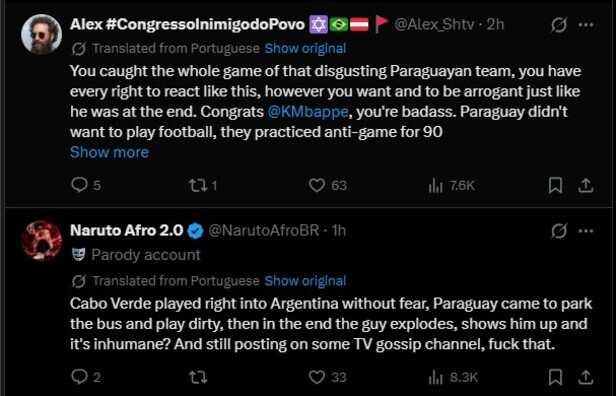Show original Portuguese text of Alex's tweet
616x396 pixels.
click(305, 48)
